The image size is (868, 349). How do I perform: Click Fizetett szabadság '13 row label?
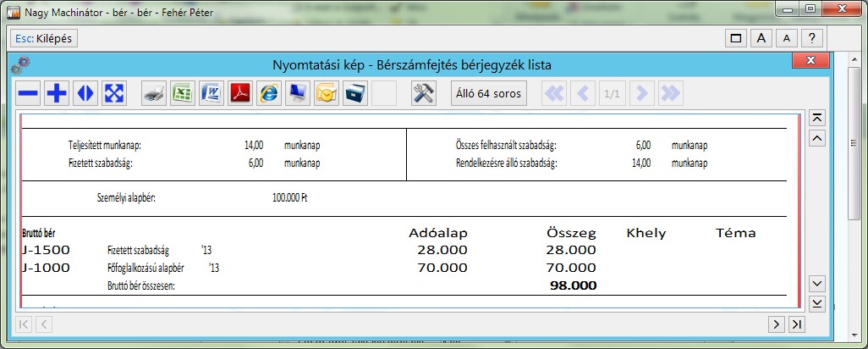tap(159, 251)
